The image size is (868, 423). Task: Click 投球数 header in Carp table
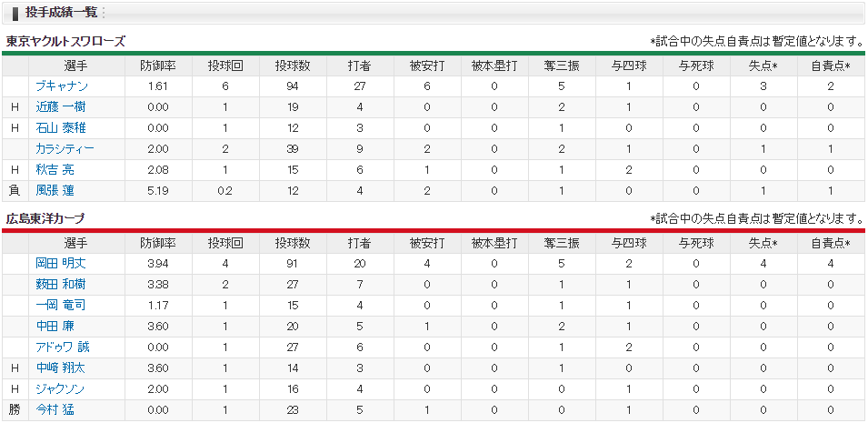[x=293, y=243]
